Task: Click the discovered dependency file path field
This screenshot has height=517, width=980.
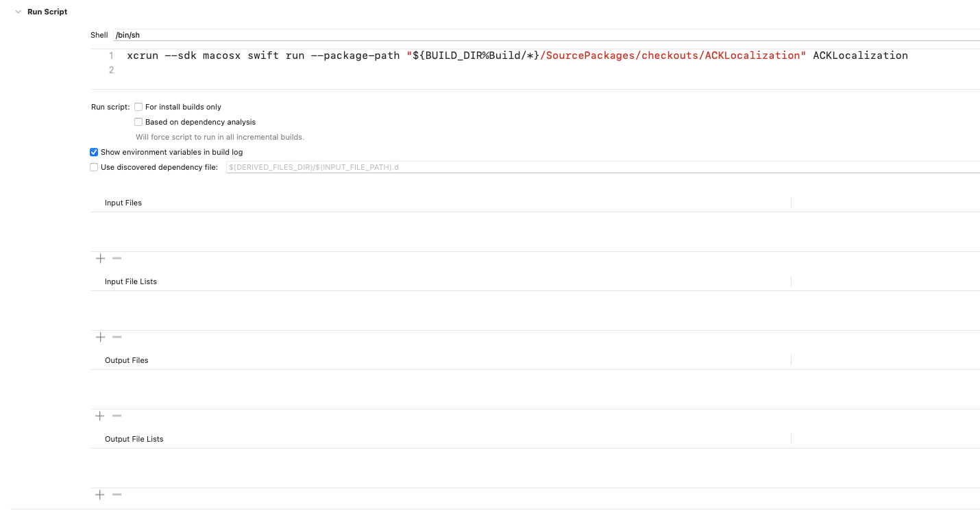Action: tap(602, 167)
